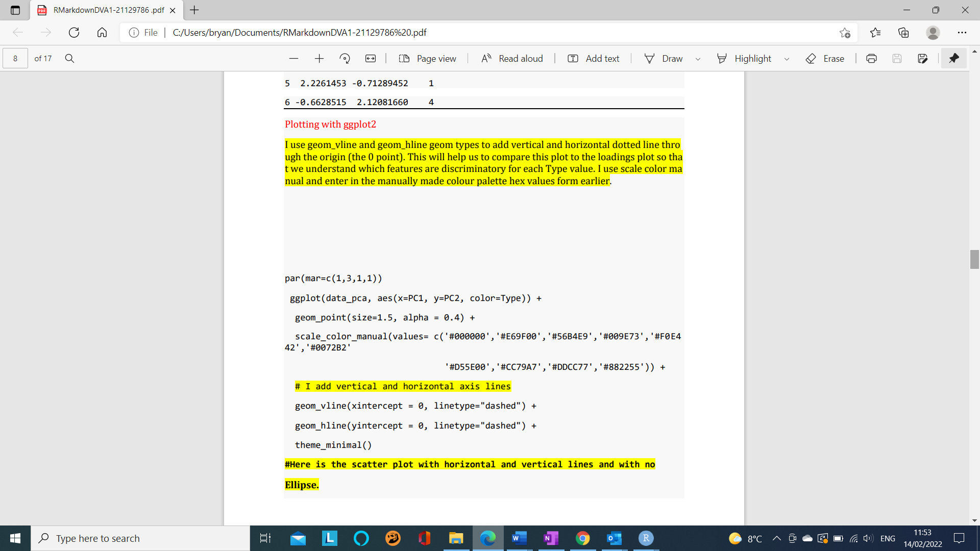Viewport: 980px width, 551px height.
Task: Open Save as with edits
Action: [x=923, y=58]
